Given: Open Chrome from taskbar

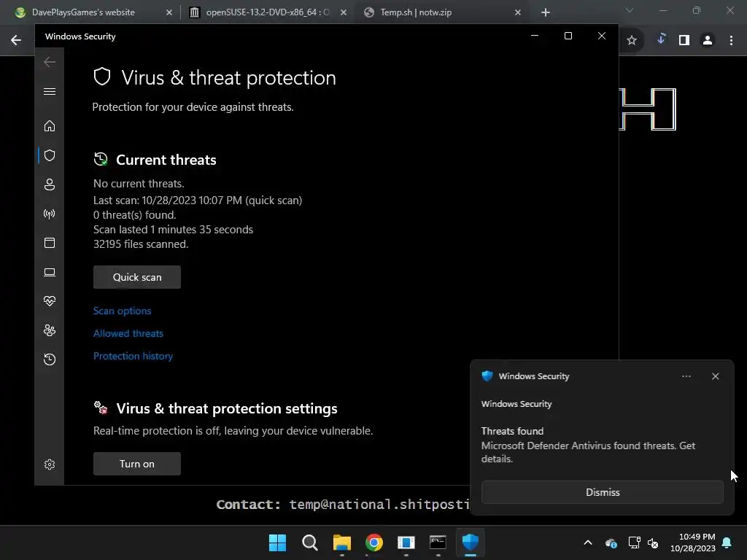Looking at the screenshot, I should 374,542.
